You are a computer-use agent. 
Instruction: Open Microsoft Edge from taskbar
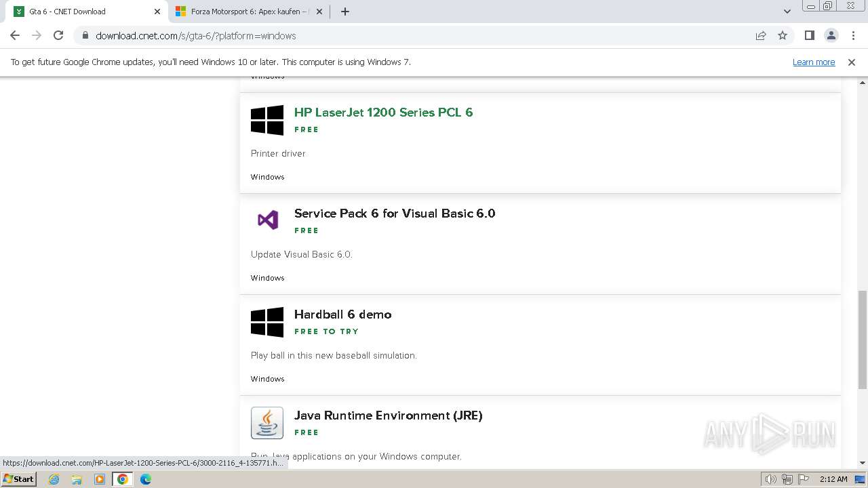click(146, 479)
